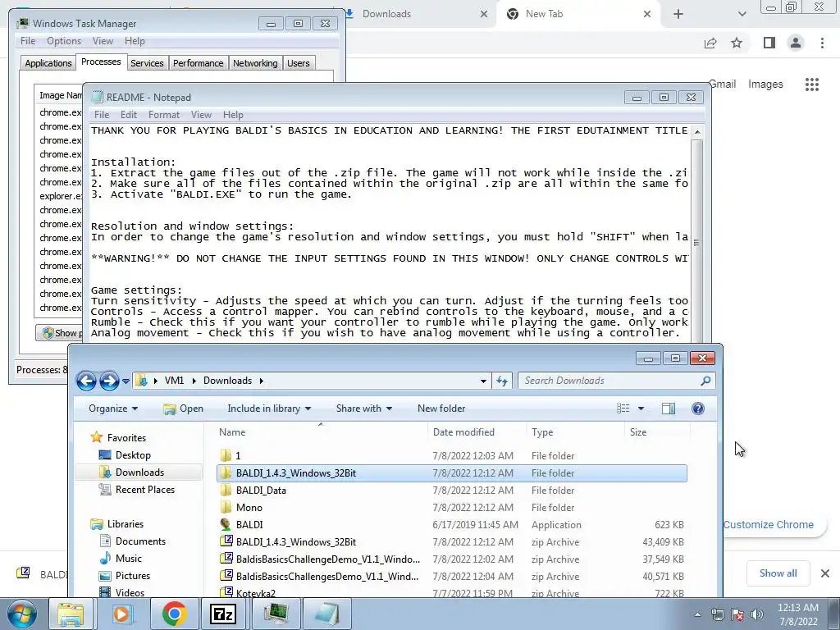This screenshot has height=630, width=840.
Task: Select the Downloads tab in Chrome
Action: (x=418, y=14)
